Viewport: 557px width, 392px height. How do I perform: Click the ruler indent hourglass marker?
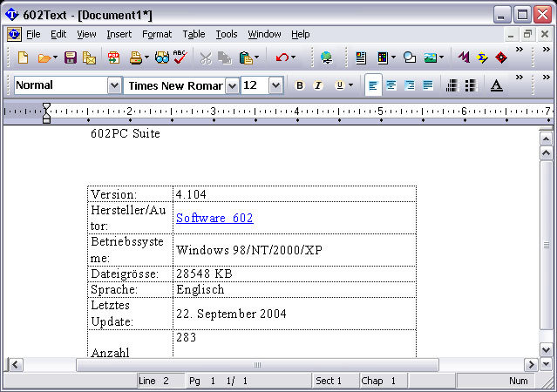point(46,113)
